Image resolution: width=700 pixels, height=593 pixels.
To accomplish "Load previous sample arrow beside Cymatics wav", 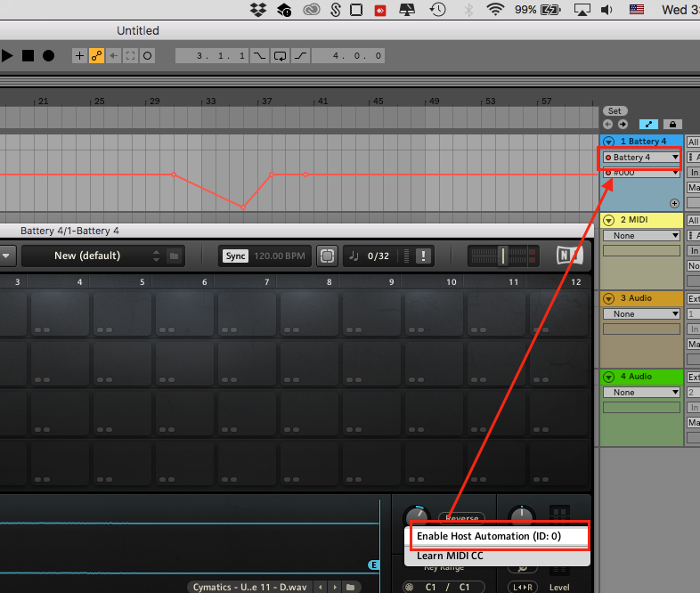I will [x=320, y=587].
